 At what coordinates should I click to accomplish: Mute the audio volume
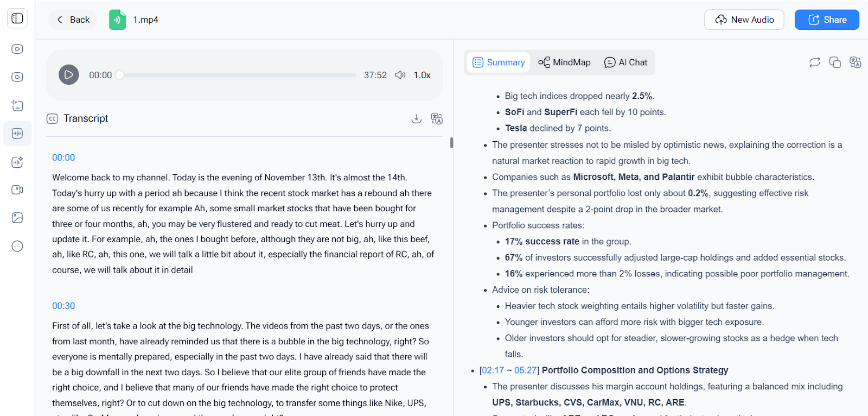(x=400, y=75)
